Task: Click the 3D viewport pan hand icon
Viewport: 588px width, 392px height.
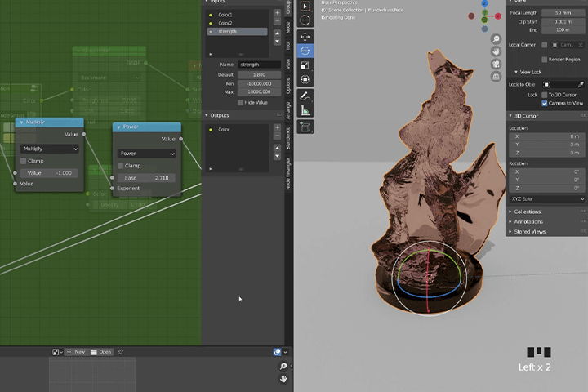Action: [x=497, y=51]
